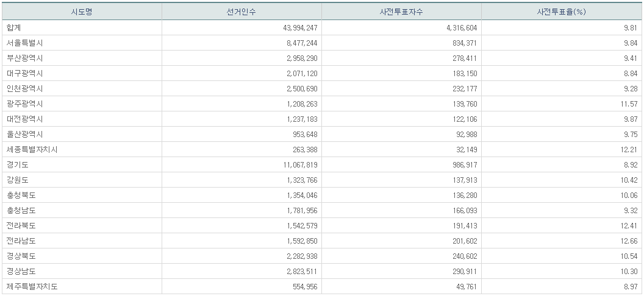Click the 부산광역시 row name

coord(24,58)
